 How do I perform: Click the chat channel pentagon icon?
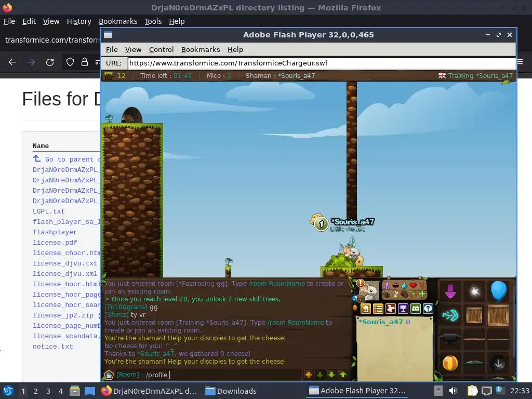pyautogui.click(x=109, y=375)
